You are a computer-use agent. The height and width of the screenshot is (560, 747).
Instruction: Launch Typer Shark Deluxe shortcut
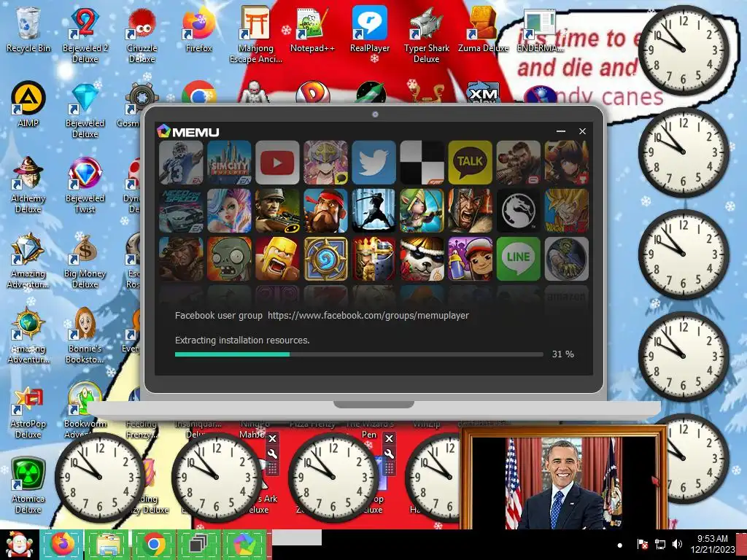tap(426, 35)
